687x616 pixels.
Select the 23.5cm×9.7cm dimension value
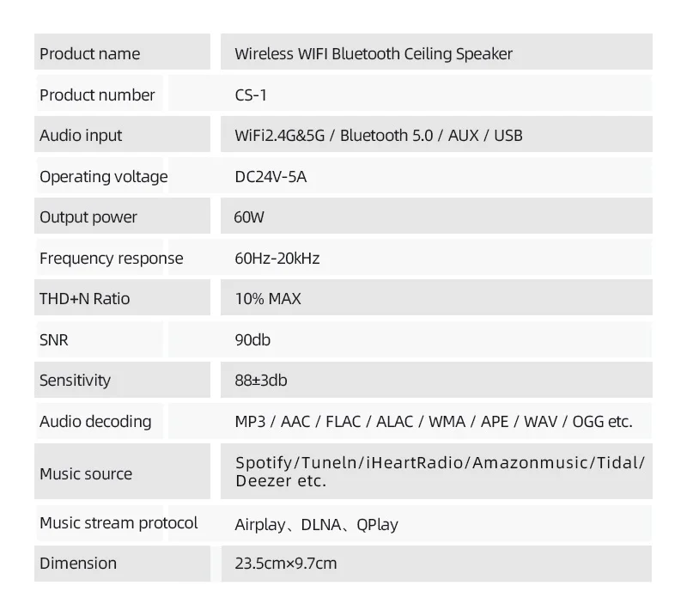click(x=285, y=564)
